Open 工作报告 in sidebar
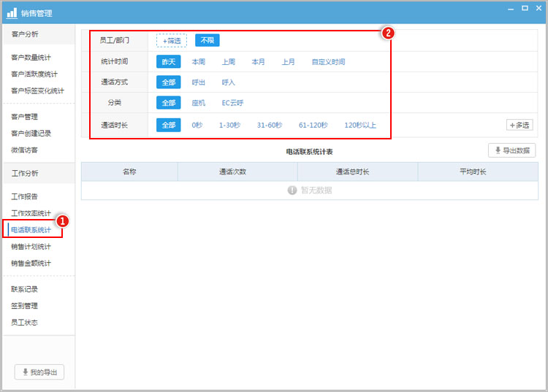 click(24, 196)
